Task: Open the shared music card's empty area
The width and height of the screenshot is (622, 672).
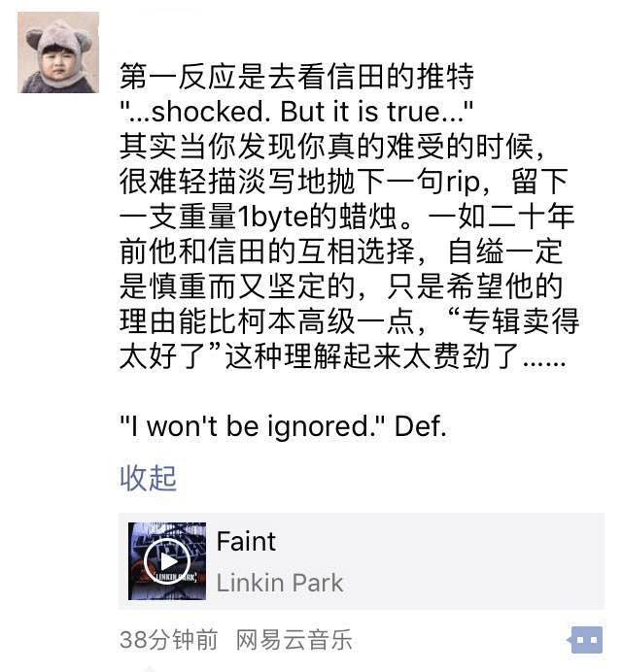Action: click(x=472, y=561)
